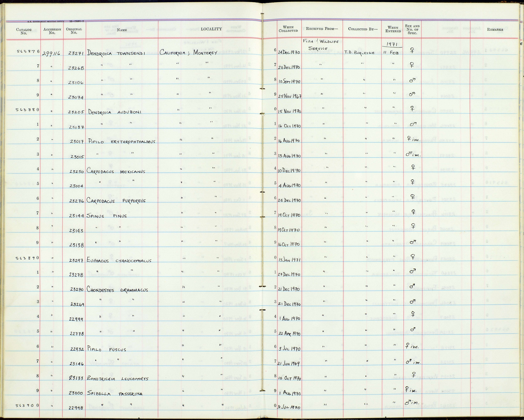Click collection date '10 Dec 1970'
The height and width of the screenshot is (420, 524).
(289, 171)
